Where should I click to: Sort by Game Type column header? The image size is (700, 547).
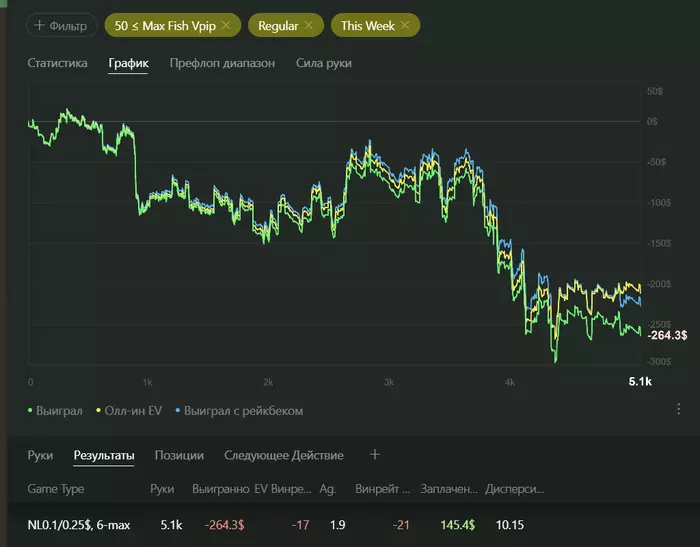click(x=56, y=489)
